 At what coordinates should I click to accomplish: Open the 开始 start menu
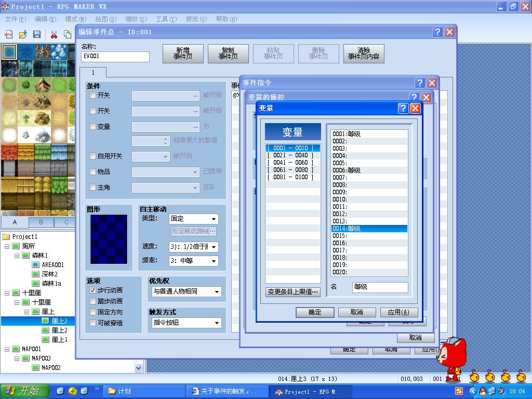(x=25, y=391)
